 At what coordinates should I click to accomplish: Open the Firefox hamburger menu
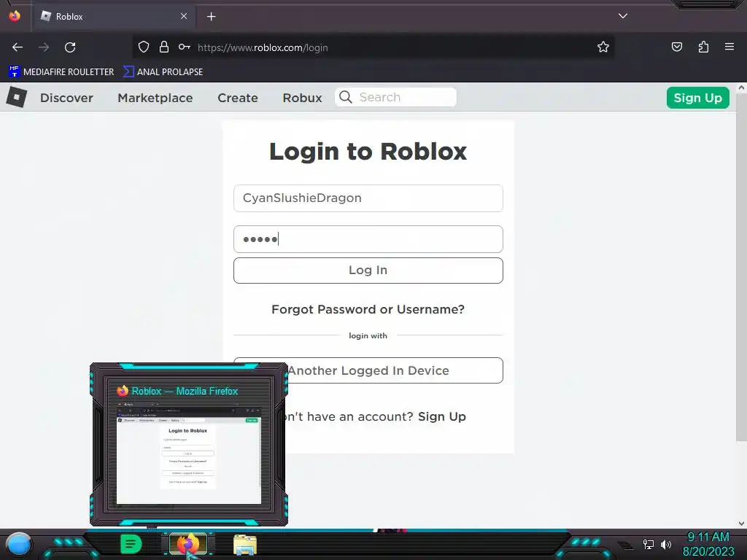point(729,47)
